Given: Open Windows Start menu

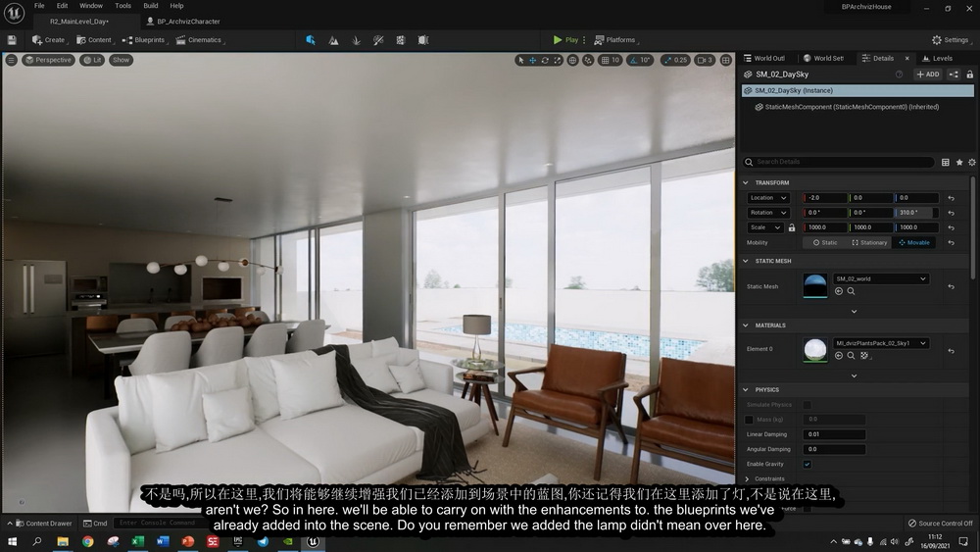Looking at the screenshot, I should point(12,541).
